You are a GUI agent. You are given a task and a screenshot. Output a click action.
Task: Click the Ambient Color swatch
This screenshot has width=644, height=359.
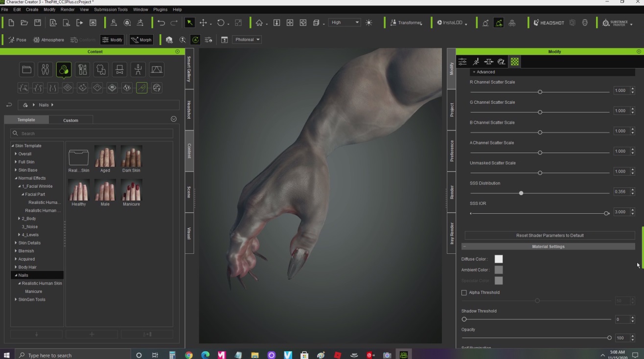tap(499, 270)
